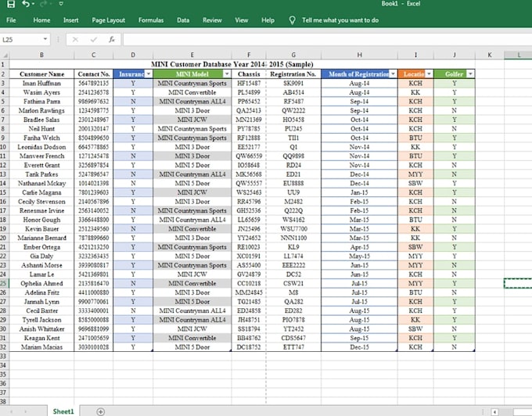Image resolution: width=532 pixels, height=416 pixels.
Task: Click the Select All corner triangle
Action: [x=5, y=55]
